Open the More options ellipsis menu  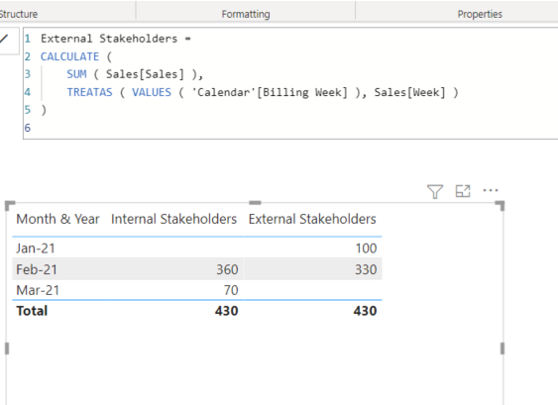coord(490,190)
